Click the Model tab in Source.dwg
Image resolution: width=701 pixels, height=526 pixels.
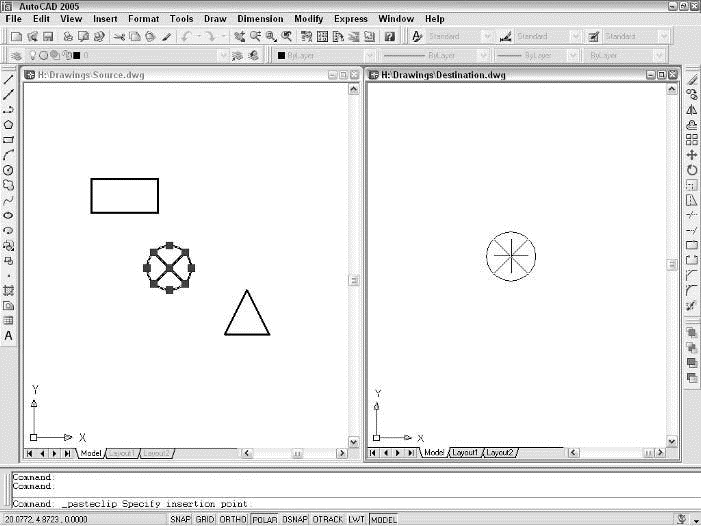(x=91, y=453)
